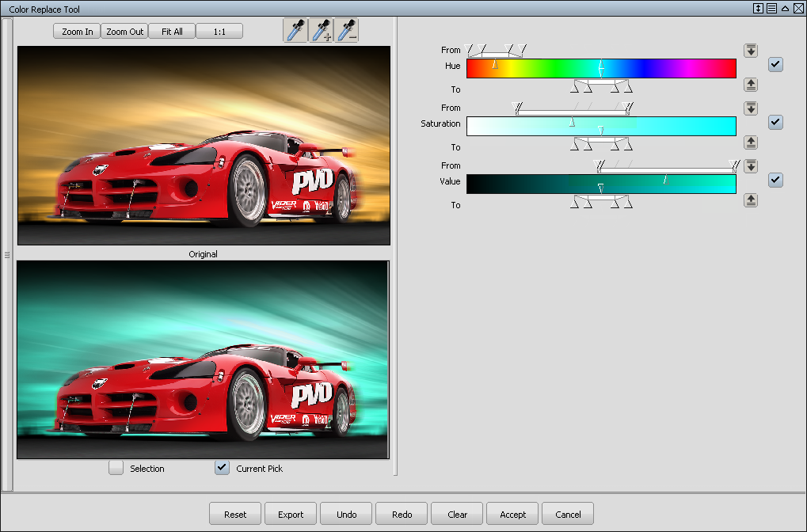Select the subtract-from-selection eyedropper (minus)
Image resolution: width=807 pixels, height=532 pixels.
click(x=346, y=31)
